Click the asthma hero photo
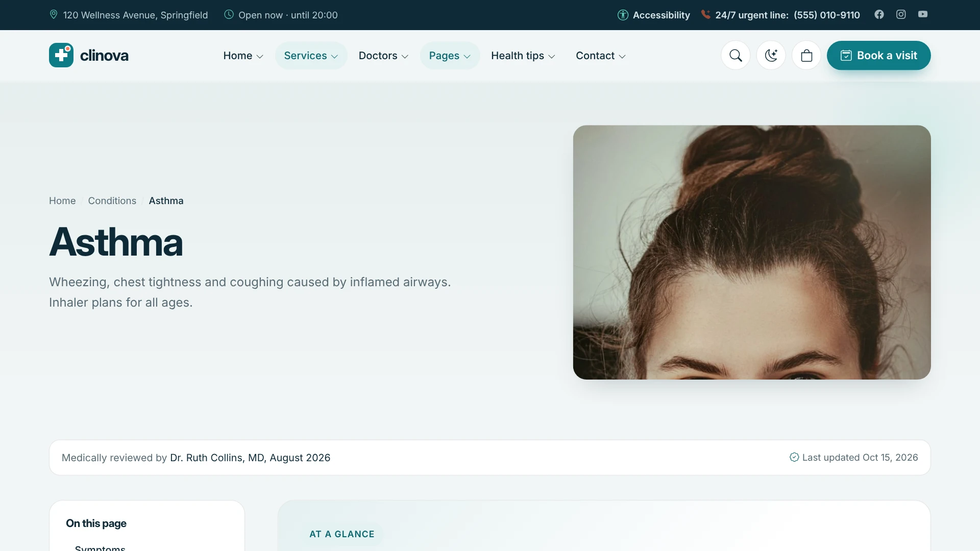Screen dimensions: 980x551 tap(752, 252)
